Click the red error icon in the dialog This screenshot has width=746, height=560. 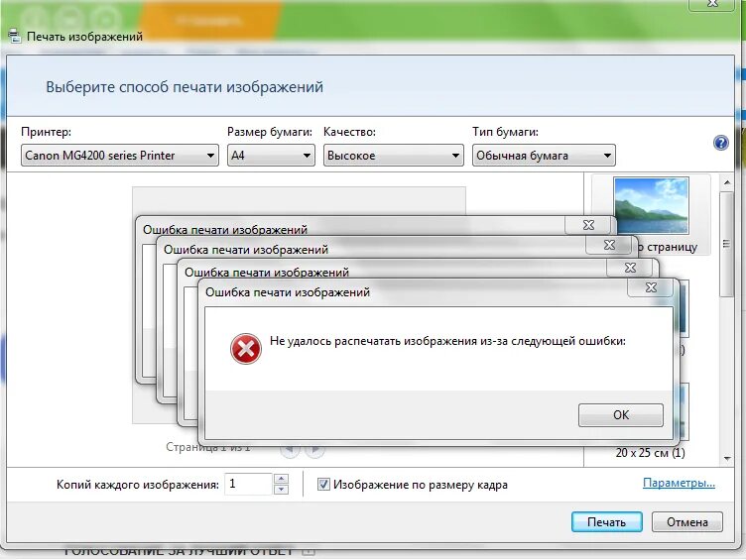click(x=245, y=349)
